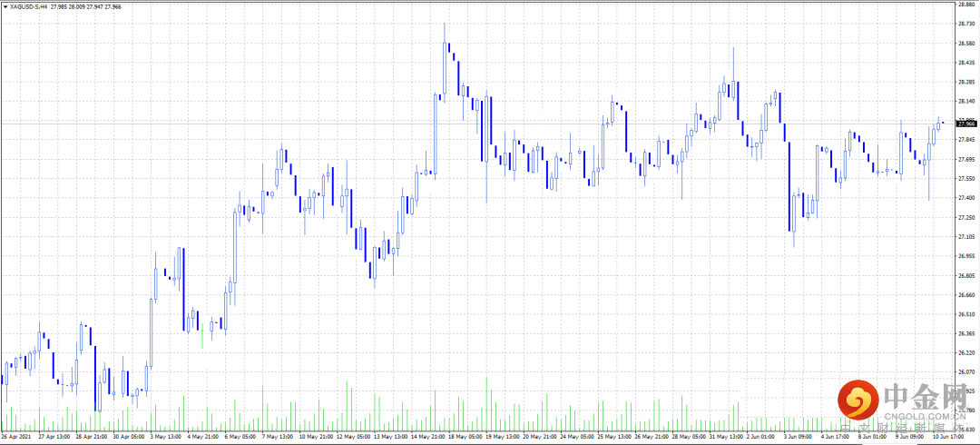Click the 24 May 05:00 time label
980x445 pixels.
click(x=577, y=435)
